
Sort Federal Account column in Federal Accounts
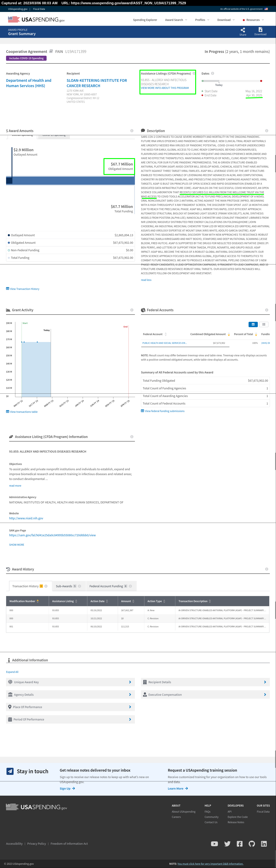(166, 334)
